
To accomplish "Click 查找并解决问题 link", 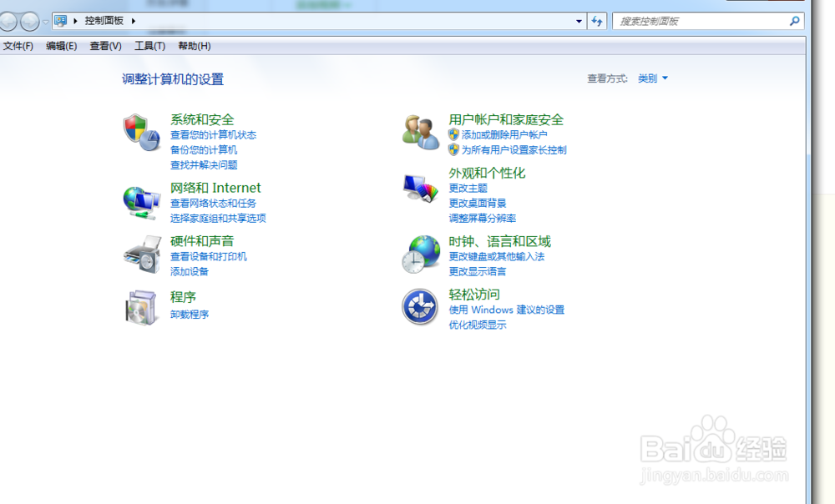I will [204, 165].
